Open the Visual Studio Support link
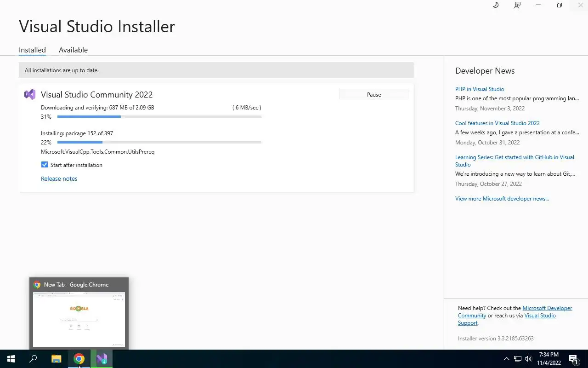 coord(507,319)
